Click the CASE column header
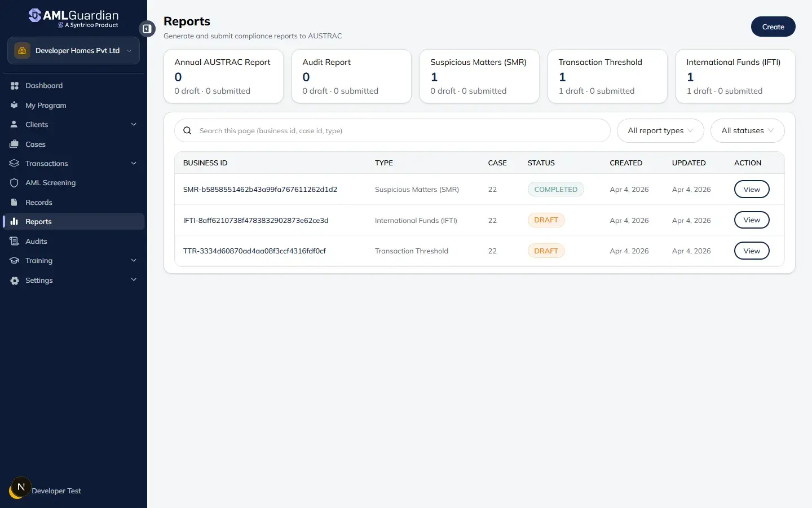This screenshot has width=812, height=508. point(497,163)
